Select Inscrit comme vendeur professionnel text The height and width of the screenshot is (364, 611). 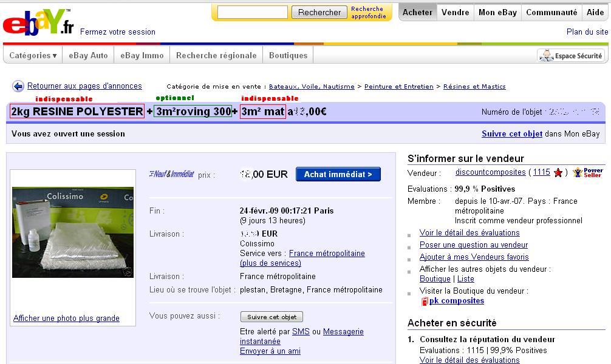[519, 221]
